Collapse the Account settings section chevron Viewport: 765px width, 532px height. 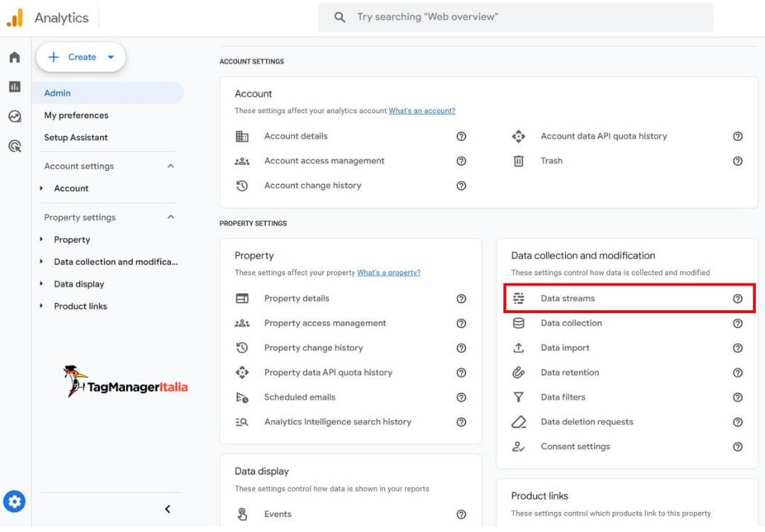(x=171, y=166)
